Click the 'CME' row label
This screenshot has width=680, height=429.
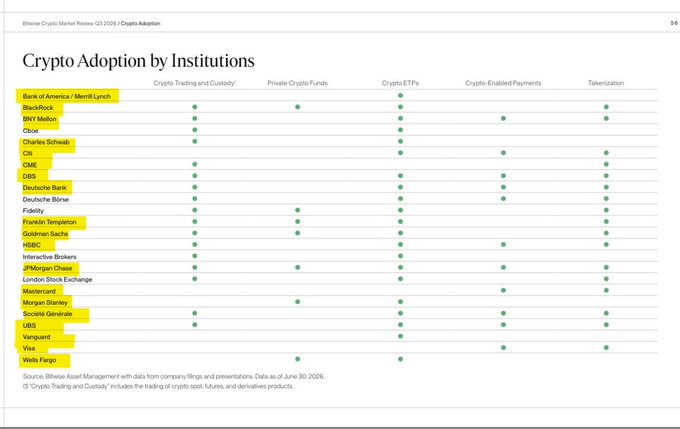pos(30,165)
